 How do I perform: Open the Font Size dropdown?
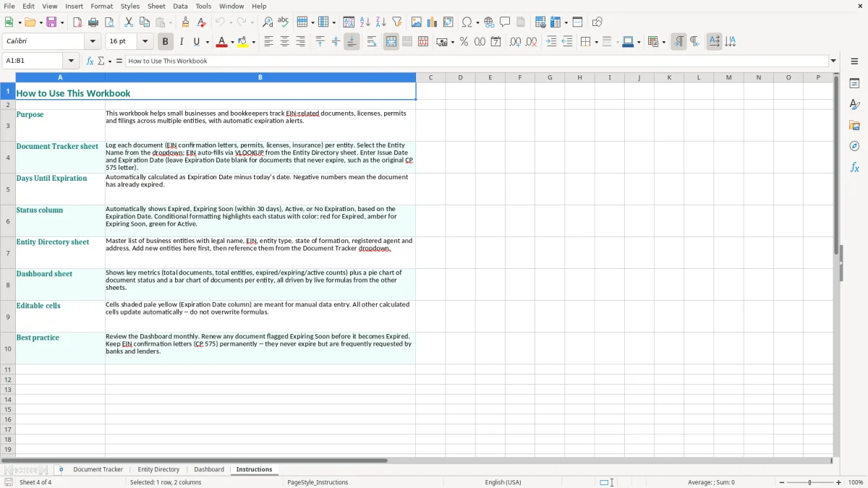coord(145,42)
